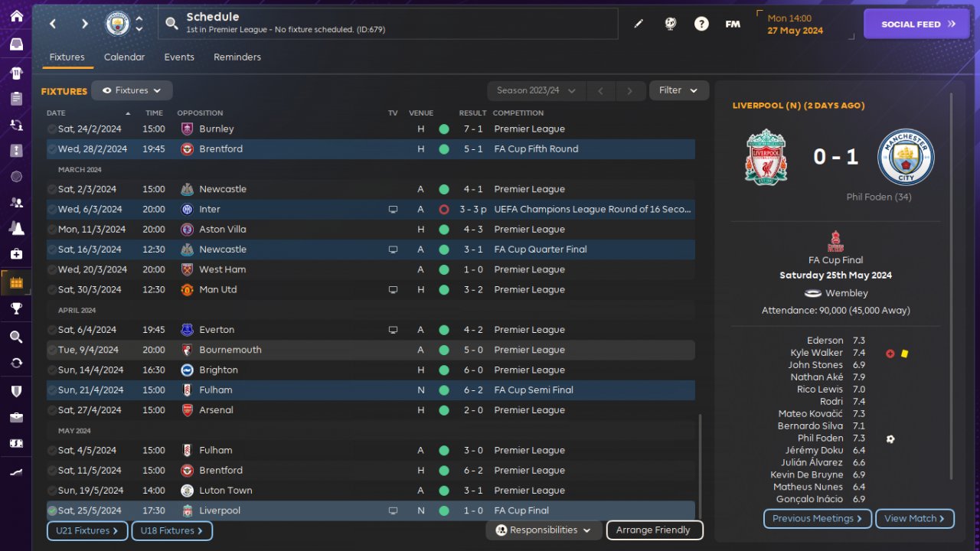Image resolution: width=980 pixels, height=551 pixels.
Task: Switch to the Fixtures tab
Action: tap(67, 57)
